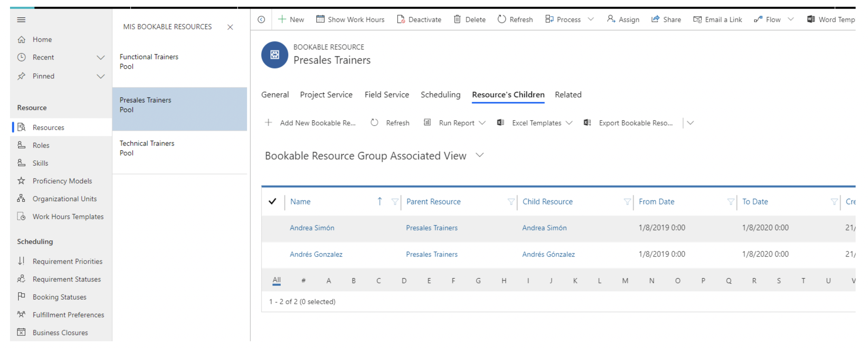Image resolution: width=868 pixels, height=348 pixels.
Task: Click Email a Link
Action: [x=718, y=20]
